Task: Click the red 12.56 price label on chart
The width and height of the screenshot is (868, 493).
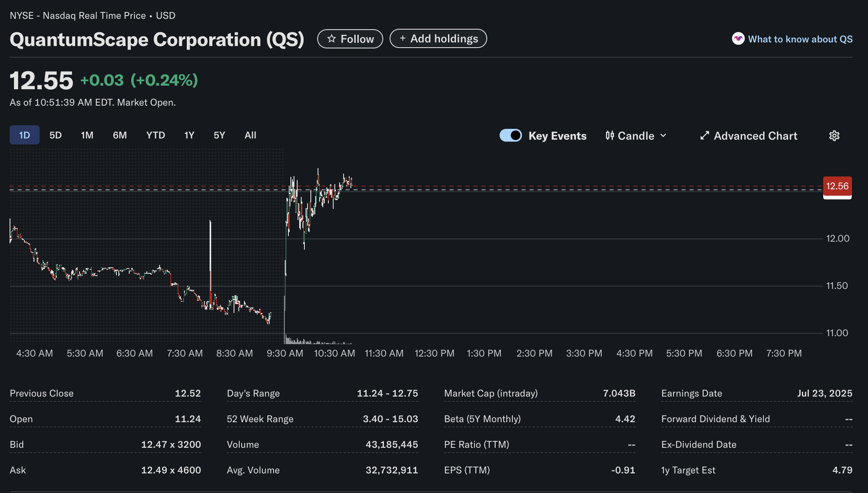Action: (837, 186)
